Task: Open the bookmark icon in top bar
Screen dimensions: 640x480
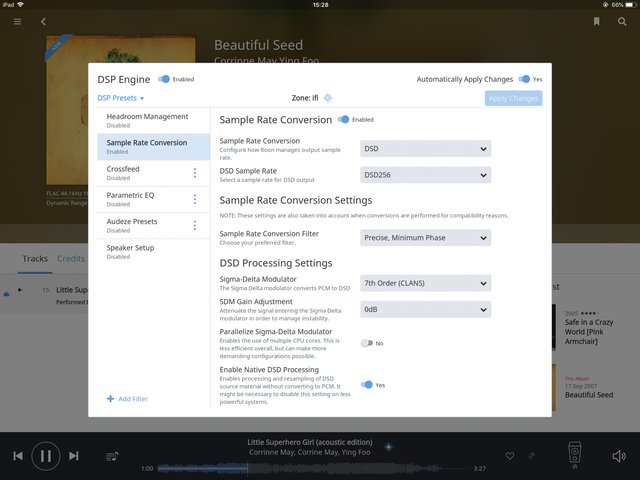Action: tap(597, 21)
